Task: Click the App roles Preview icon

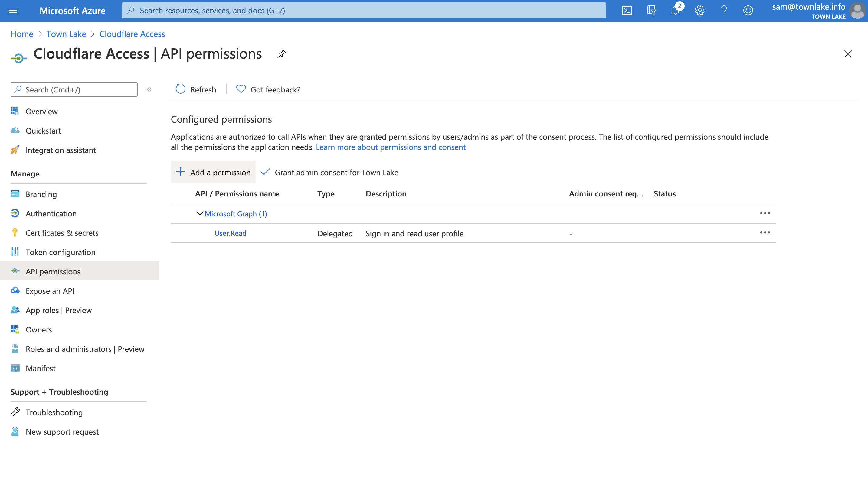Action: tap(15, 310)
